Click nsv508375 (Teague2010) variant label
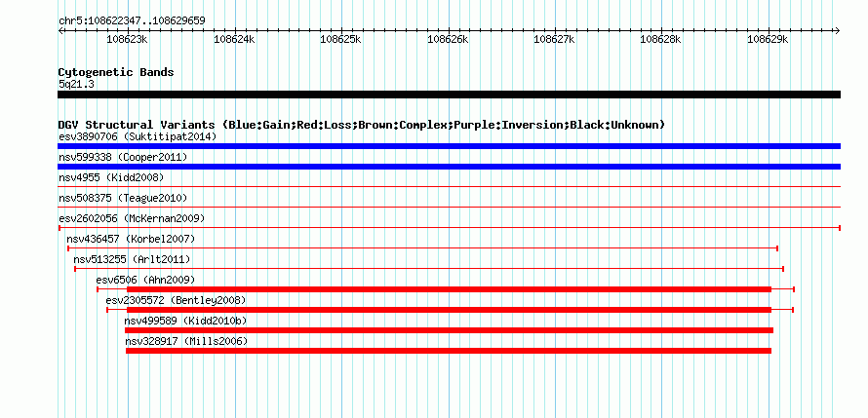Screen dimensions: 868x418 pyautogui.click(x=123, y=198)
